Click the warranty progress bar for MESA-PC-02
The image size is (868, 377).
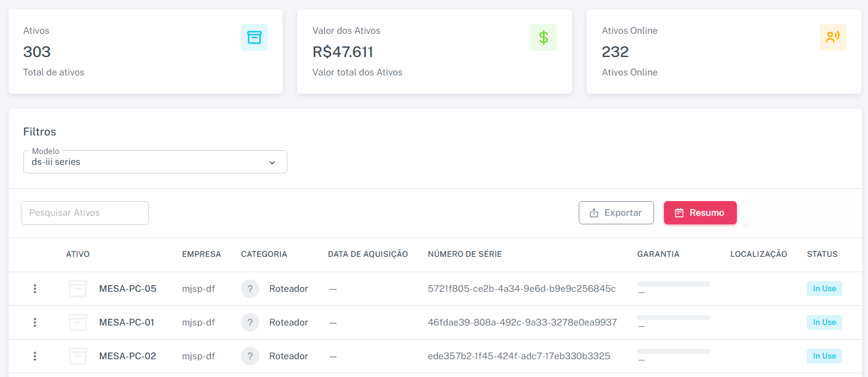pos(674,351)
